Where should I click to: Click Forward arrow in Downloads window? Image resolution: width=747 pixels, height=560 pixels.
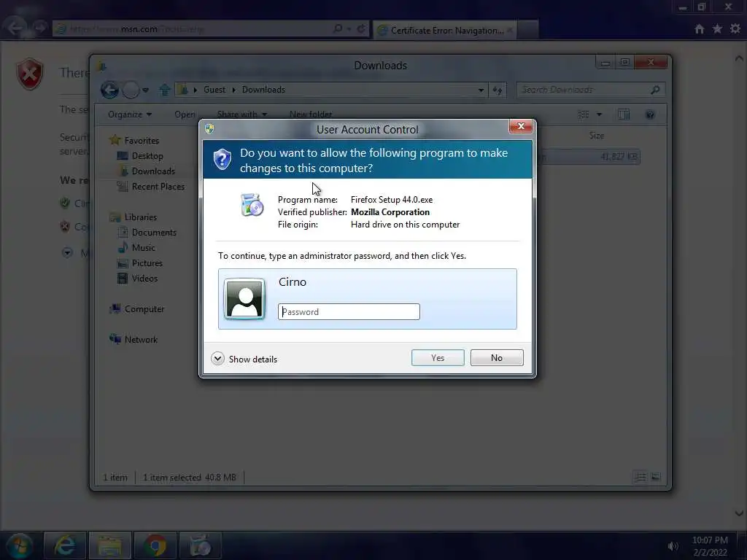(x=131, y=90)
